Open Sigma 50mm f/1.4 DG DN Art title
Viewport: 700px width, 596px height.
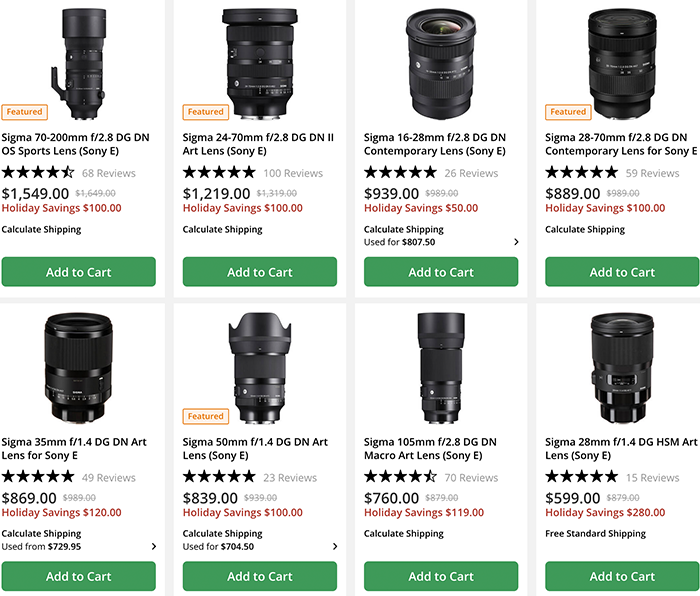pos(255,448)
